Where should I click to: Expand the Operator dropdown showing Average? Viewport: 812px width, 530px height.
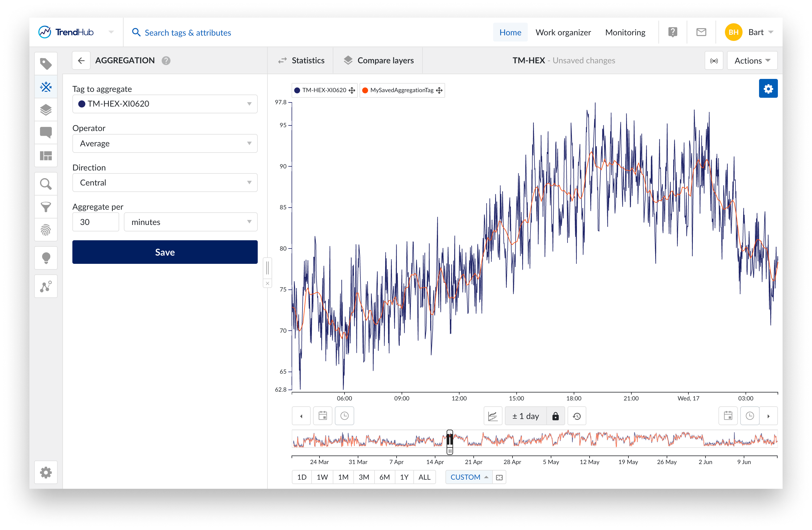[165, 143]
